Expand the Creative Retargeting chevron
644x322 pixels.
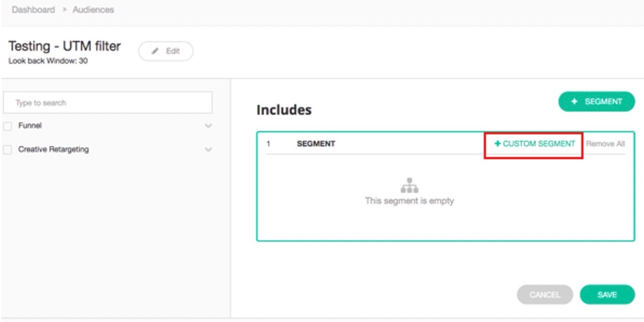(208, 150)
